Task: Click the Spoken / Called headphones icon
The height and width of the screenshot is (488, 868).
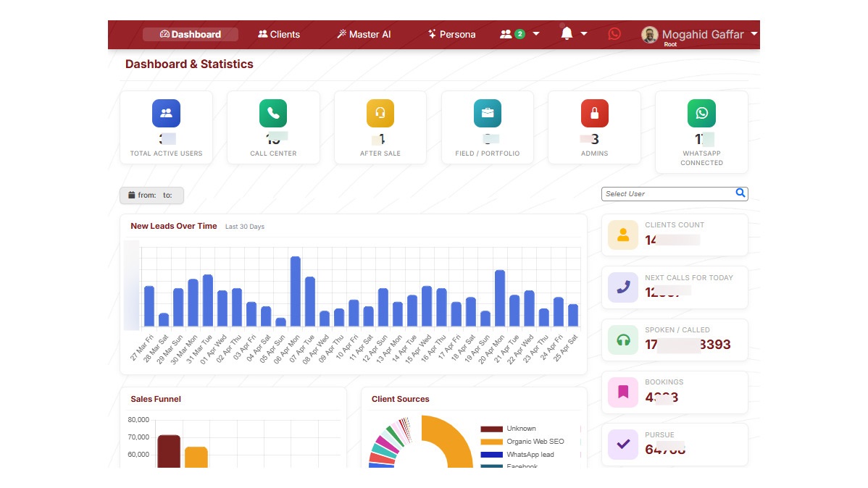Action: pos(623,340)
